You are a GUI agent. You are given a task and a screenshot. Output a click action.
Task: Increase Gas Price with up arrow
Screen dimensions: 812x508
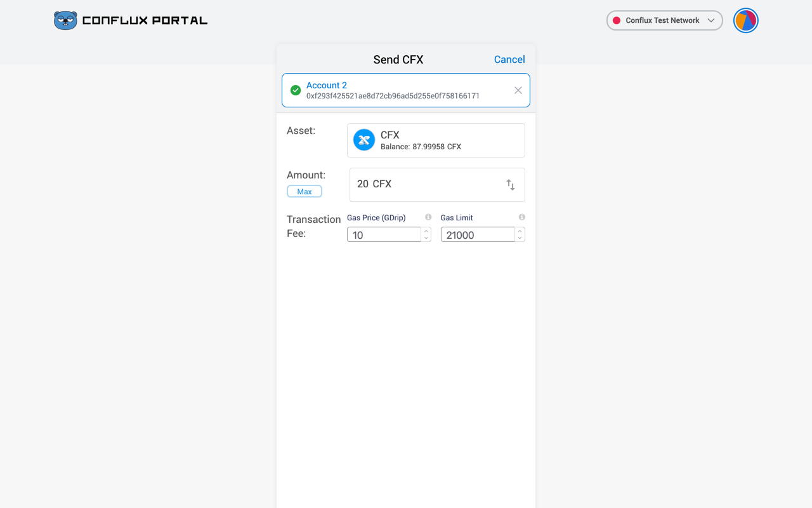[x=426, y=231]
